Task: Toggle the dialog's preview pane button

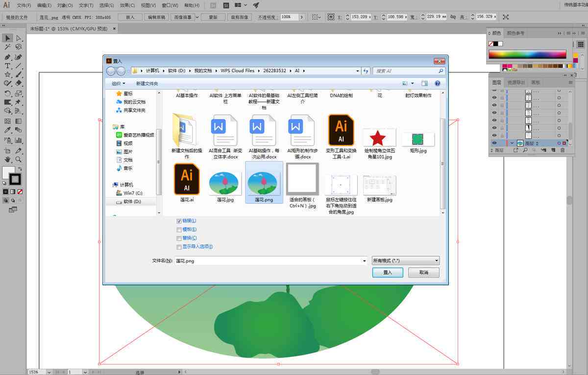Action: click(424, 84)
